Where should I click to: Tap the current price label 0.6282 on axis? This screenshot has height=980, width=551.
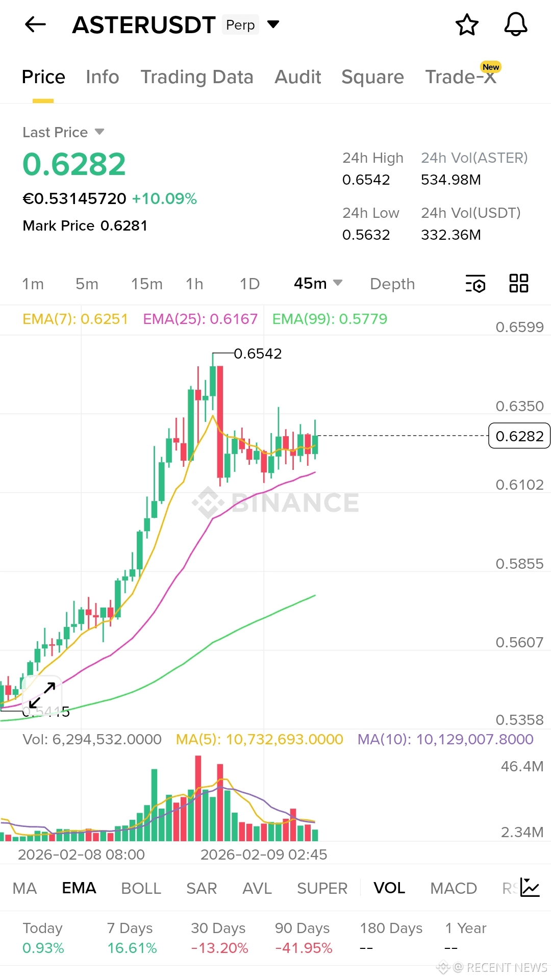pos(519,436)
